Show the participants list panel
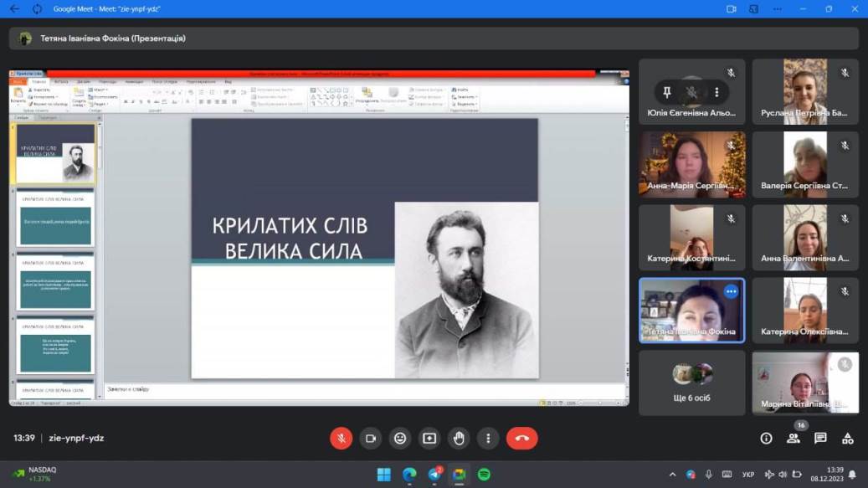The width and height of the screenshot is (868, 488). [x=793, y=438]
